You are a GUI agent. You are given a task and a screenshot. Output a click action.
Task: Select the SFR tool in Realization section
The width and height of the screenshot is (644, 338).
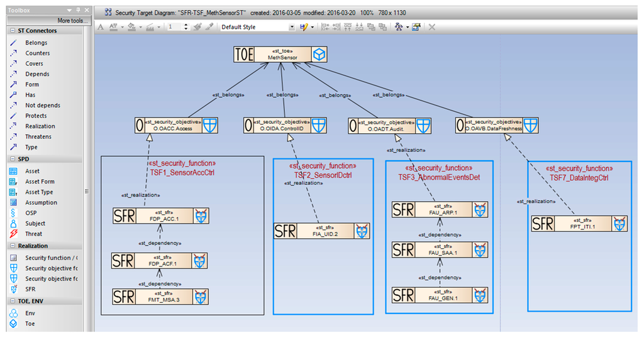click(x=30, y=289)
